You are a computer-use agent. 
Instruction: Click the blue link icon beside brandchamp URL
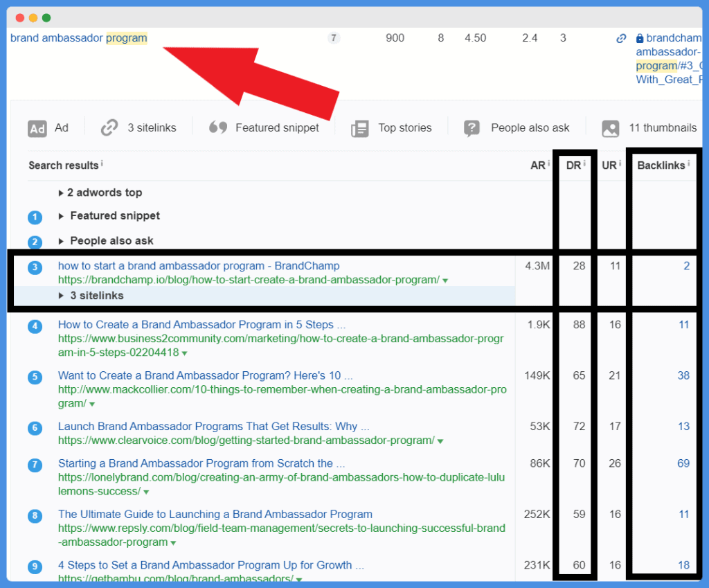pyautogui.click(x=621, y=39)
